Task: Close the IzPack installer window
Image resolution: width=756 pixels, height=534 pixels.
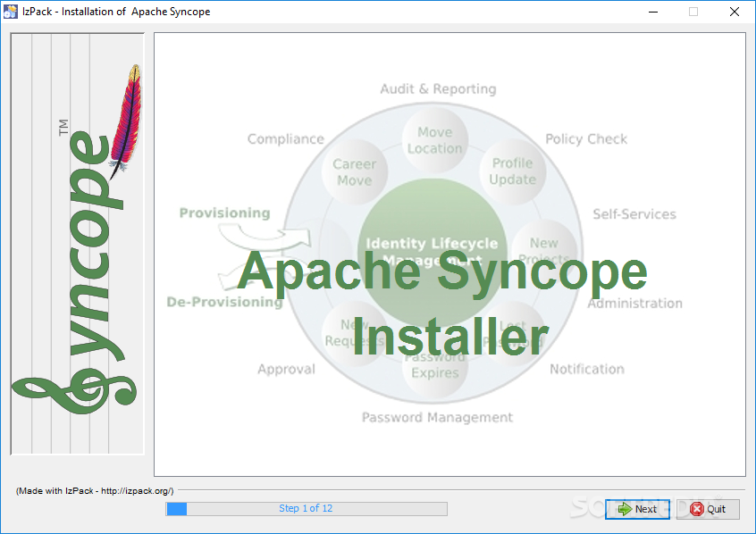Action: click(735, 12)
